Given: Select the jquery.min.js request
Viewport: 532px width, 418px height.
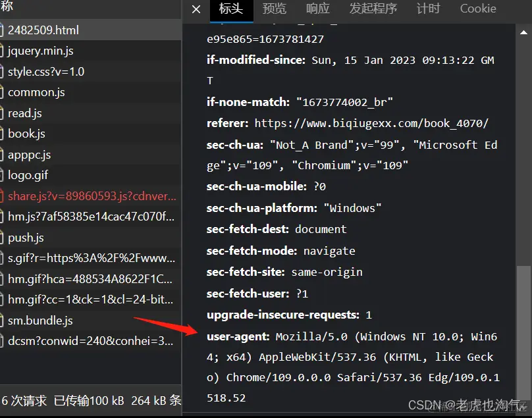Looking at the screenshot, I should click(x=91, y=51).
